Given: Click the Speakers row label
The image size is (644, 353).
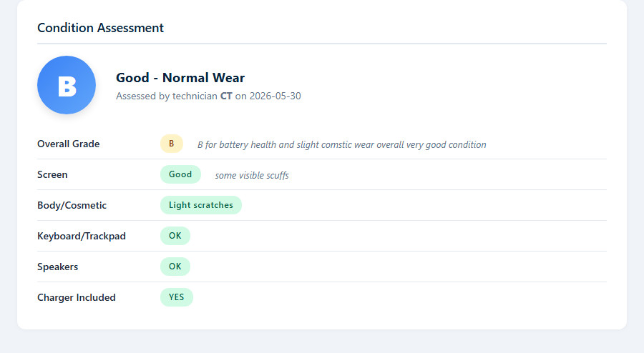Looking at the screenshot, I should pos(57,267).
